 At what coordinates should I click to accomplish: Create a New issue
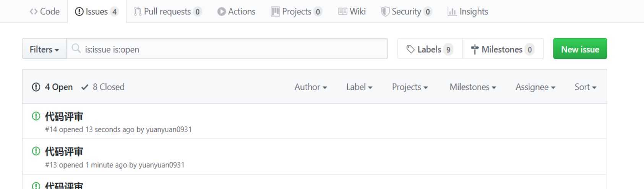(x=580, y=49)
